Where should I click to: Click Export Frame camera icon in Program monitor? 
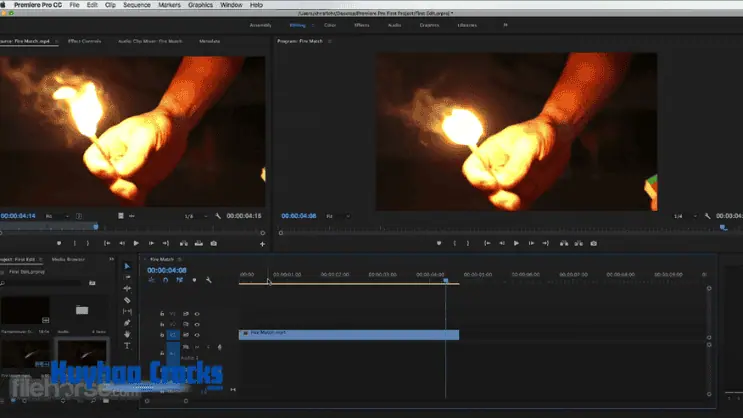593,243
